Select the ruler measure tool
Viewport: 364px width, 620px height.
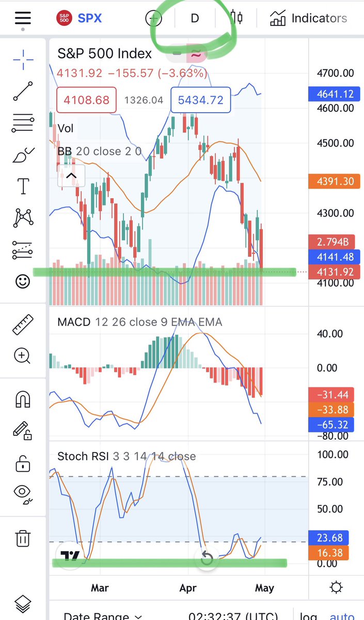[23, 324]
